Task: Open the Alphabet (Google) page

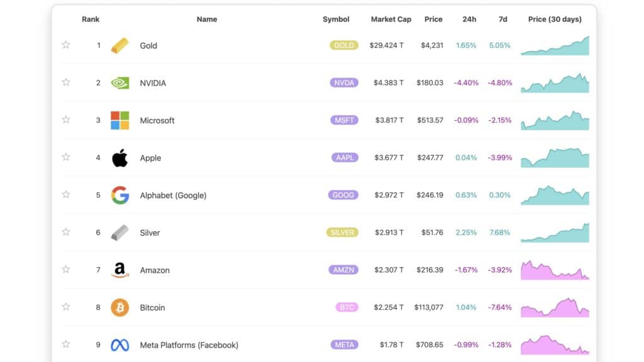Action: click(x=173, y=195)
